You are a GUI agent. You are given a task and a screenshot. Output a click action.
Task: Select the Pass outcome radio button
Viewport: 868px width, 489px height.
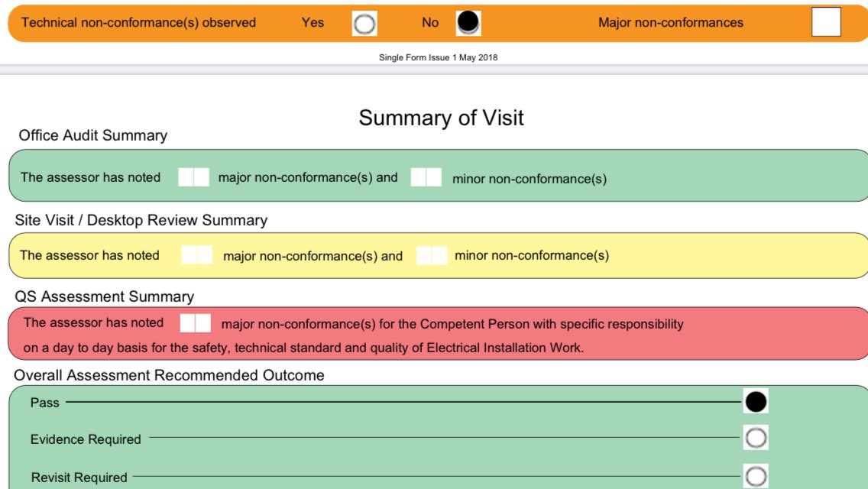tap(756, 401)
